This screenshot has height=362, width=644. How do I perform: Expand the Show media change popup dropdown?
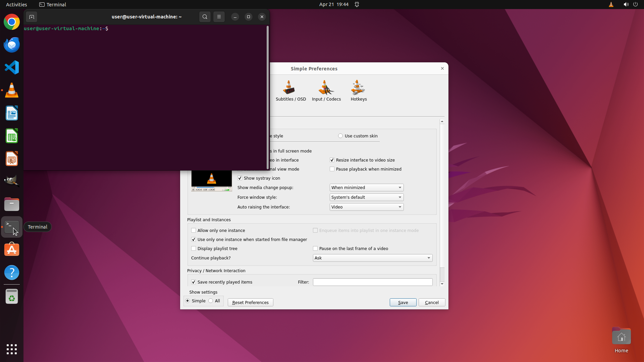[366, 187]
